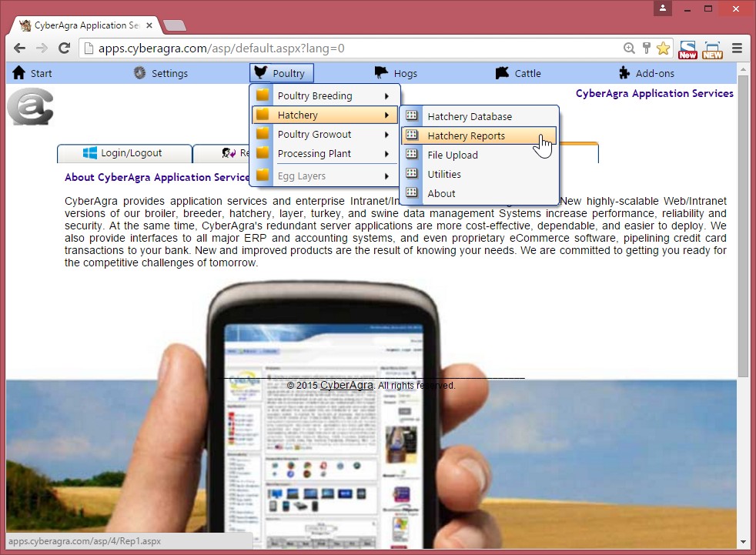Click the orange 'NEW' extension icon
Screen dimensions: 756x555
(x=712, y=49)
